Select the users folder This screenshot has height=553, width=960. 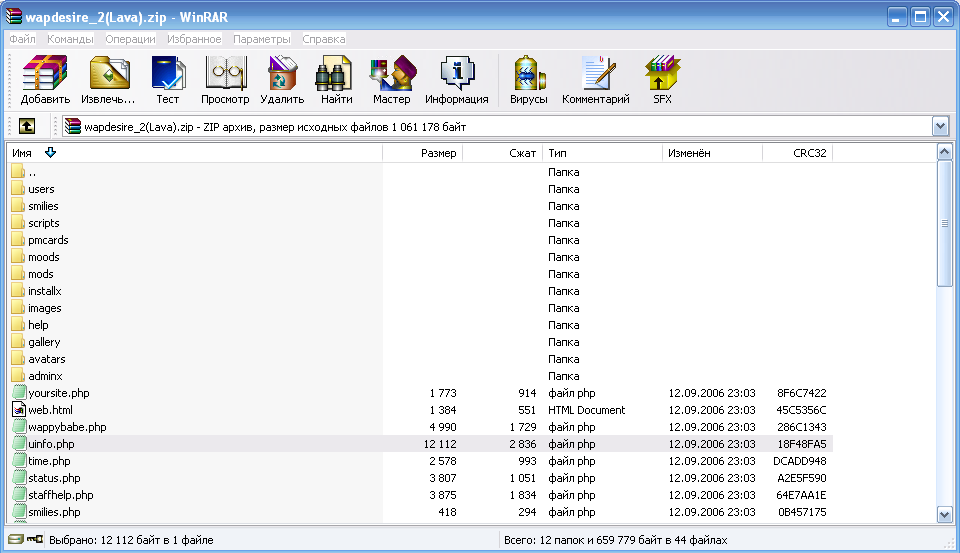pos(41,189)
